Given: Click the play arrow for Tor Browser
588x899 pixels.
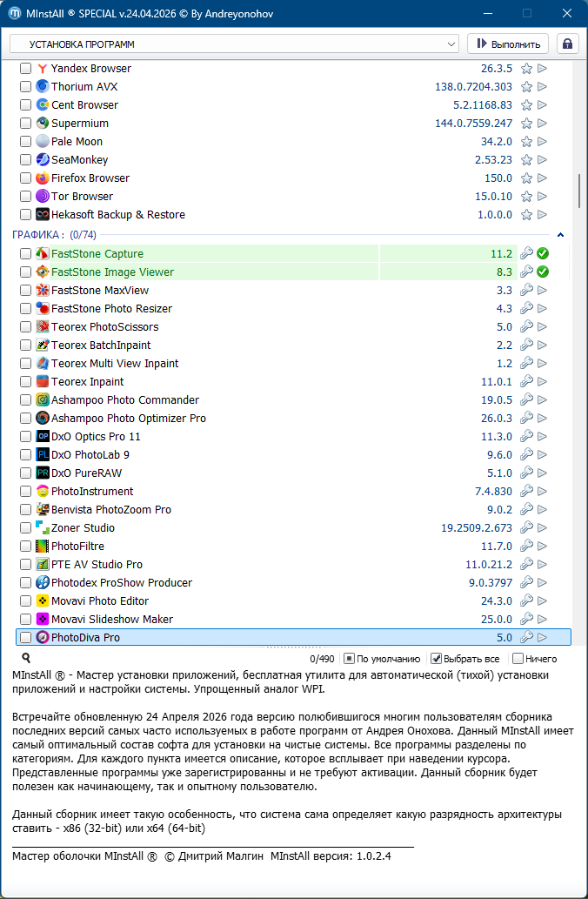Looking at the screenshot, I should pos(543,197).
